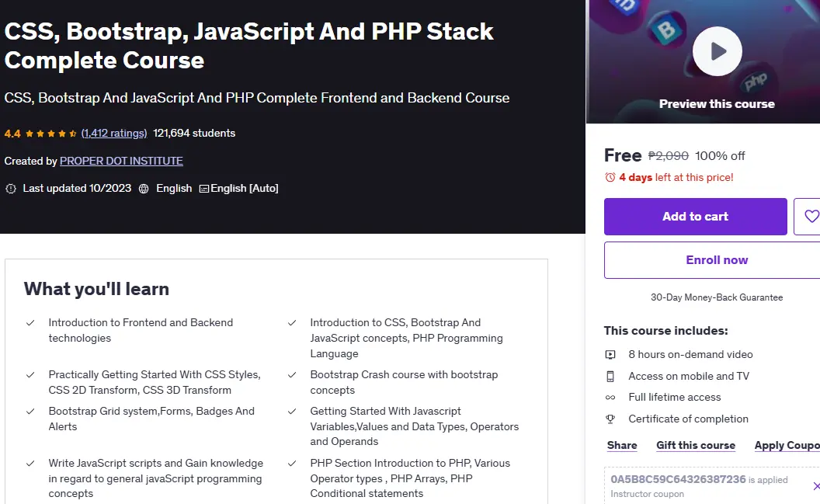Image resolution: width=820 pixels, height=504 pixels.
Task: Click the wishlist heart icon
Action: click(811, 217)
